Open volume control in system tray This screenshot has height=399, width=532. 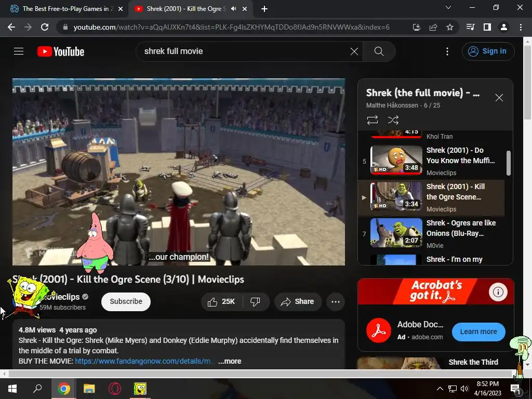464,389
